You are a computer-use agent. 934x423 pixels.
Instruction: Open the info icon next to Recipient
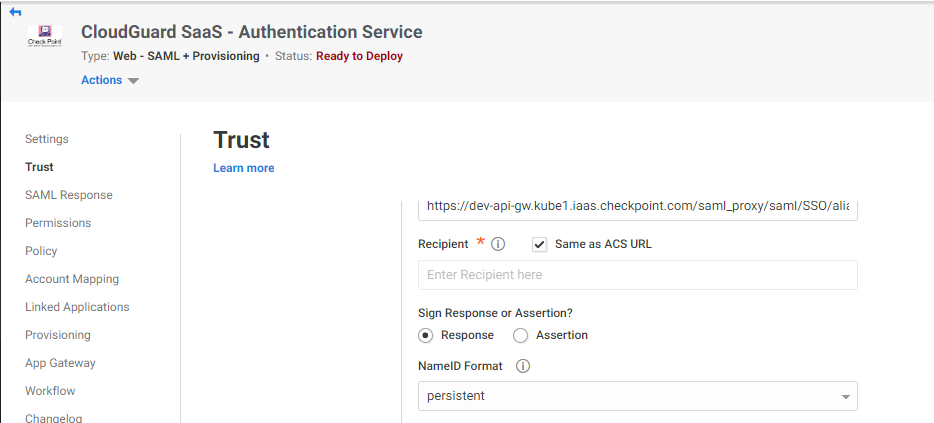coord(498,244)
